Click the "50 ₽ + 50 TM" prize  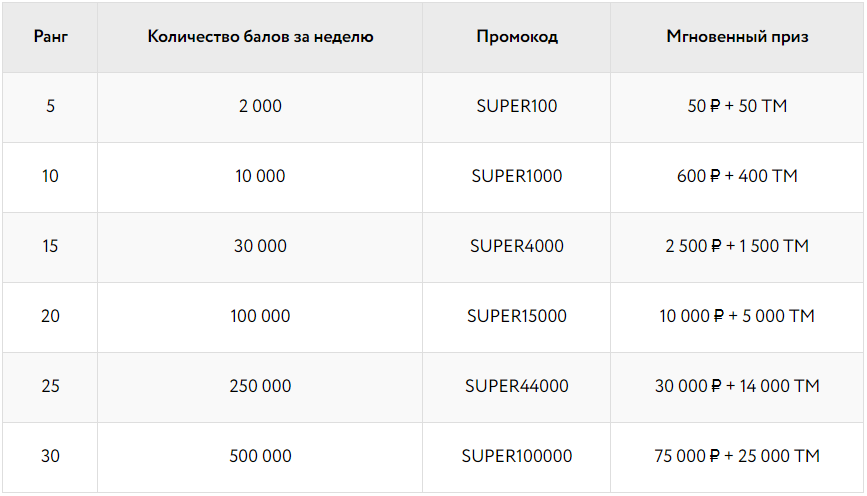[737, 106]
